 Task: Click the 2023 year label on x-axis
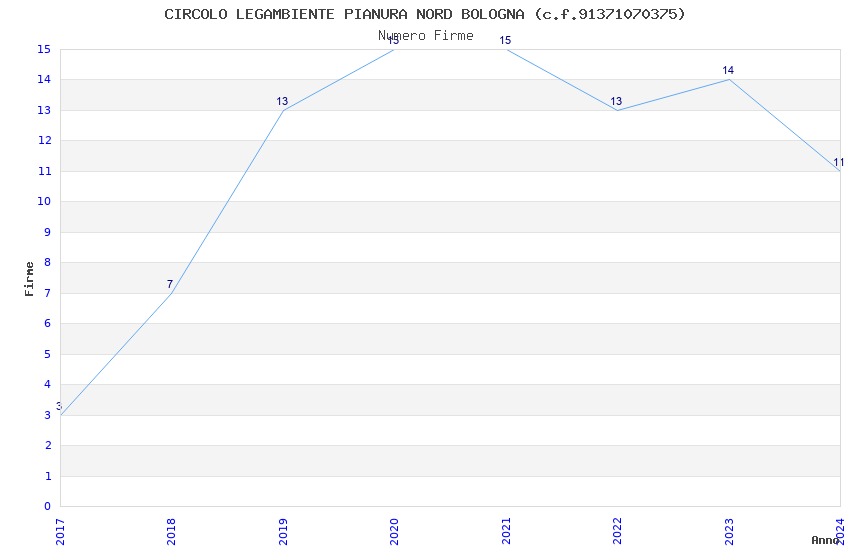pos(729,532)
